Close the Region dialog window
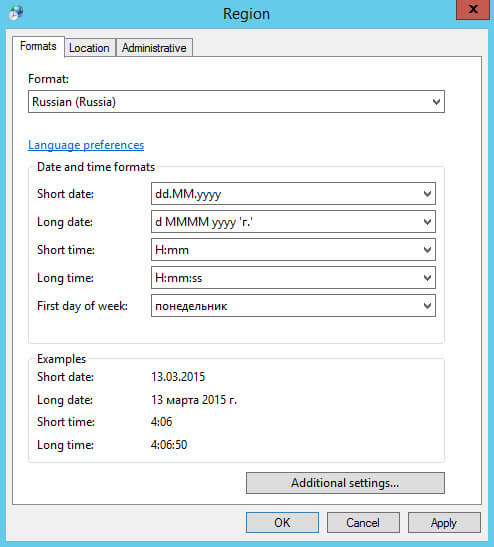Image resolution: width=494 pixels, height=547 pixels. [x=473, y=9]
